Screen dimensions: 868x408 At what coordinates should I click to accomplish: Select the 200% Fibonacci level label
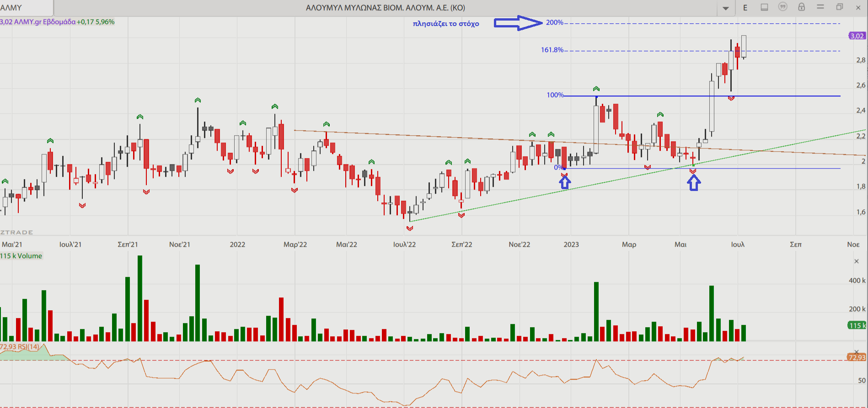point(555,22)
